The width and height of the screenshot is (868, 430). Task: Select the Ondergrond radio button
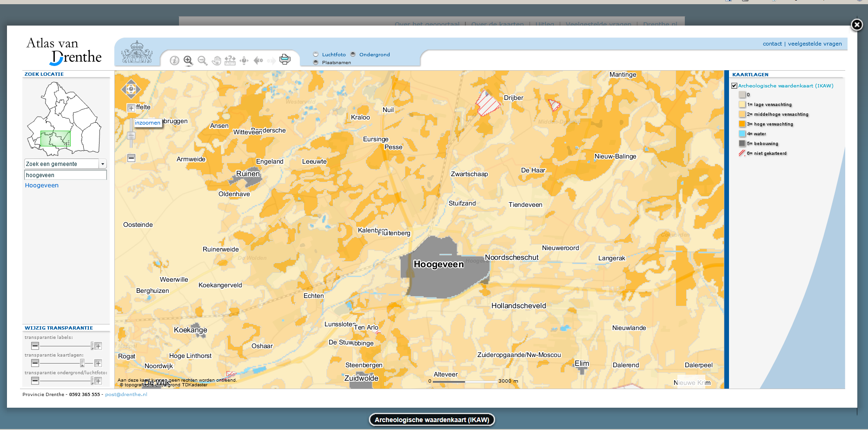coord(353,54)
